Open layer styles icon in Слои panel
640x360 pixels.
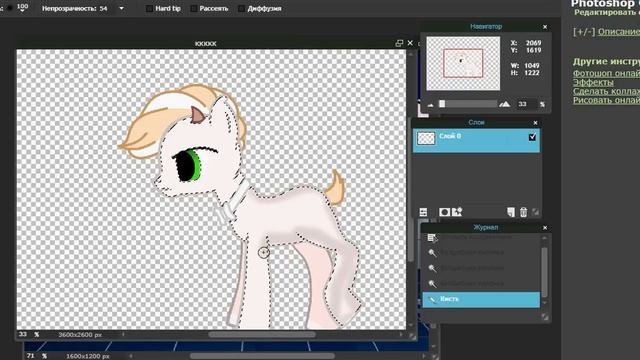point(457,211)
